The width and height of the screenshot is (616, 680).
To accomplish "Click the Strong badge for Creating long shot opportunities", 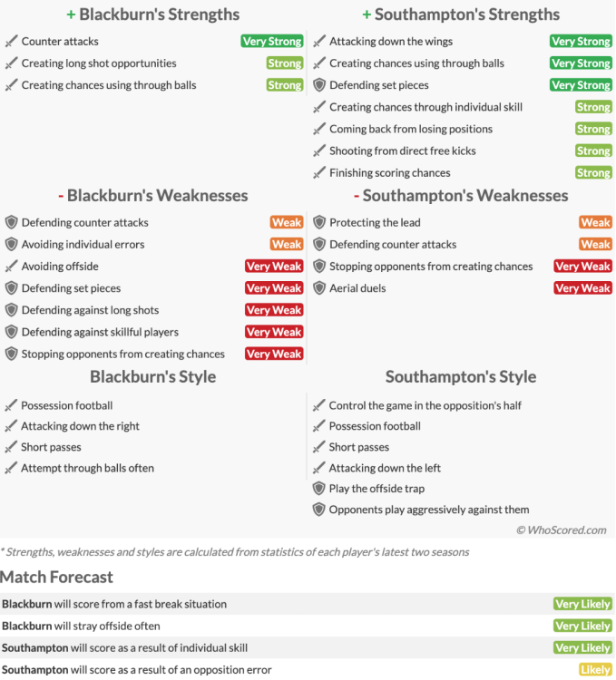I will coord(284,63).
